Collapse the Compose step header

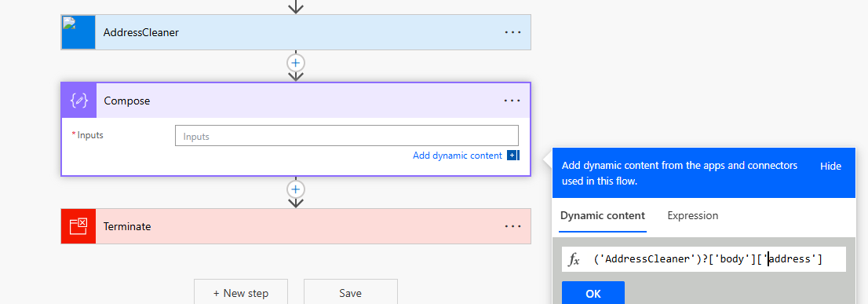click(296, 101)
